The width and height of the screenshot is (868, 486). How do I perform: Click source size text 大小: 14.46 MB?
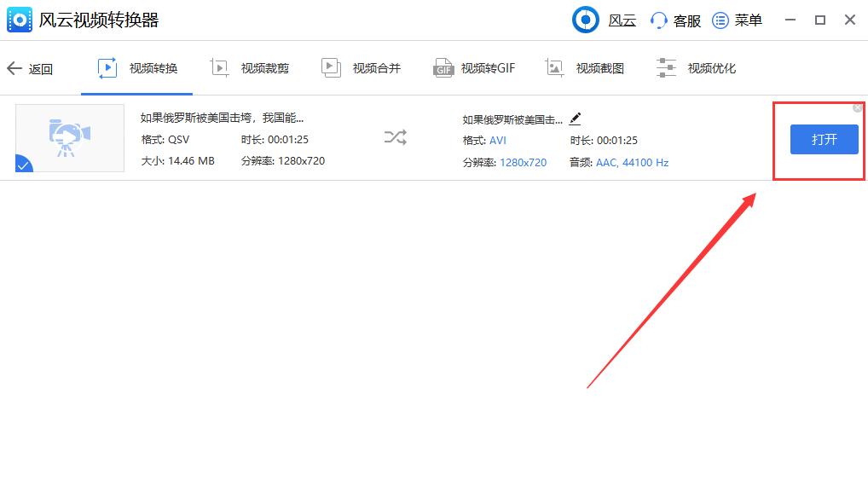coord(177,161)
